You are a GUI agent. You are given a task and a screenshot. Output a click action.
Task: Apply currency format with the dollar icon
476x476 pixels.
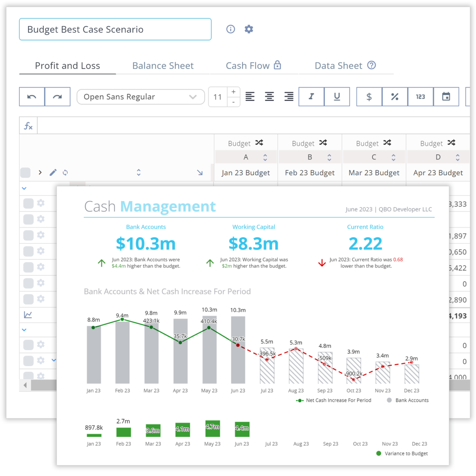coord(369,97)
